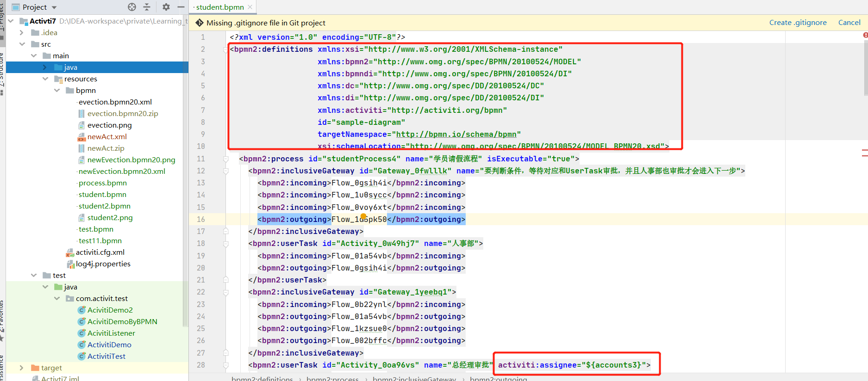868x381 pixels.
Task: Fold the bpmn2:process element at line 11
Action: coord(226,159)
